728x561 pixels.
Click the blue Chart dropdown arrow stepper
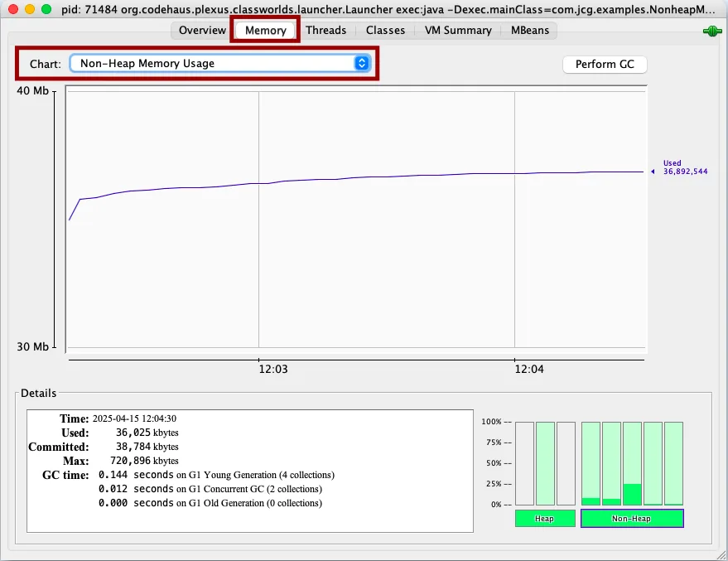point(362,63)
